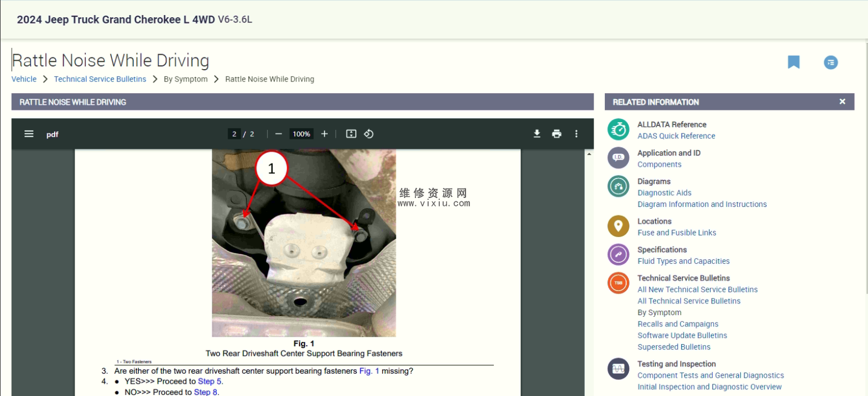The image size is (868, 396).
Task: Open ADAS Quick Reference link
Action: tap(676, 136)
